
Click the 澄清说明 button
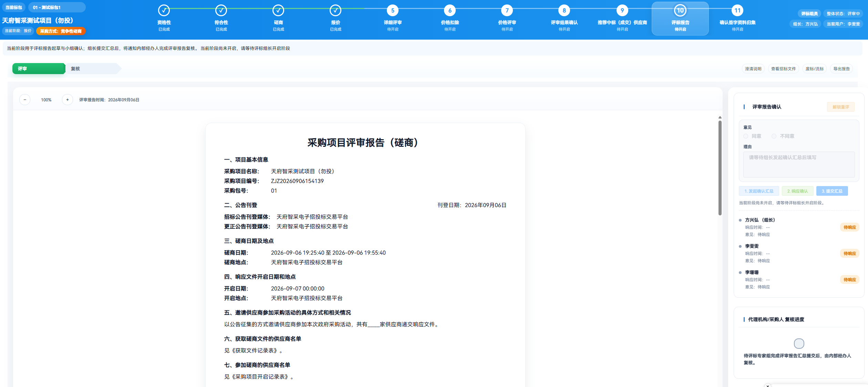pyautogui.click(x=753, y=69)
